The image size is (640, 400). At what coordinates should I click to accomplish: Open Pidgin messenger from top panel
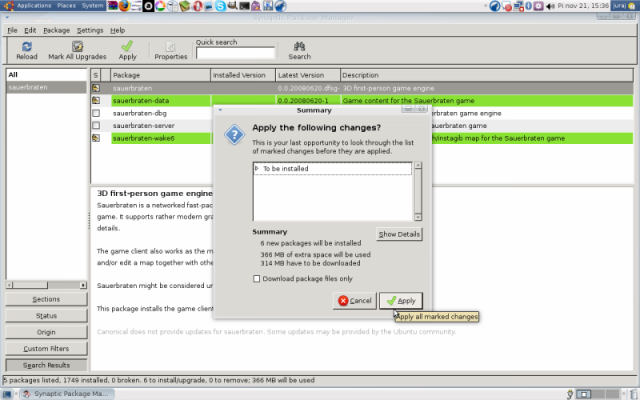pos(256,6)
